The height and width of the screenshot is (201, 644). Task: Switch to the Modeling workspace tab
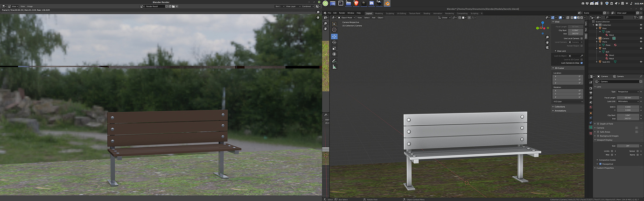(379, 13)
